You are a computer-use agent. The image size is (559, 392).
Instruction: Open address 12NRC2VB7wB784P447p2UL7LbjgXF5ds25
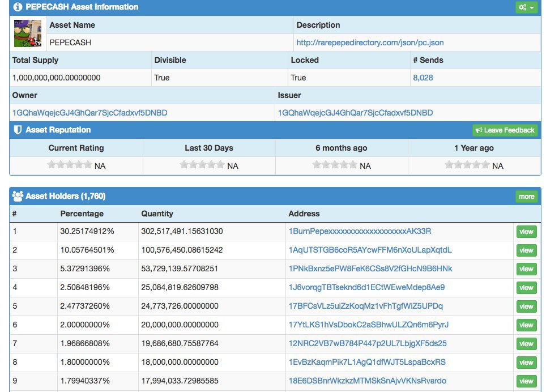(368, 343)
